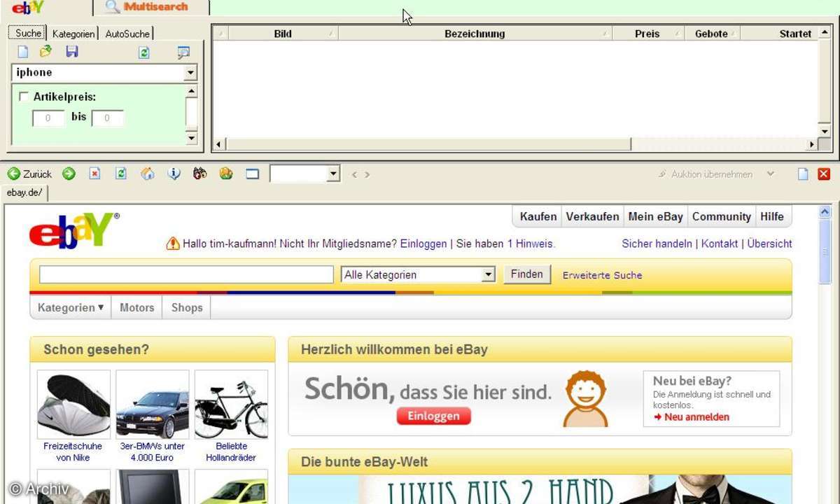Click the eBay page search box
840x504 pixels.
click(186, 274)
